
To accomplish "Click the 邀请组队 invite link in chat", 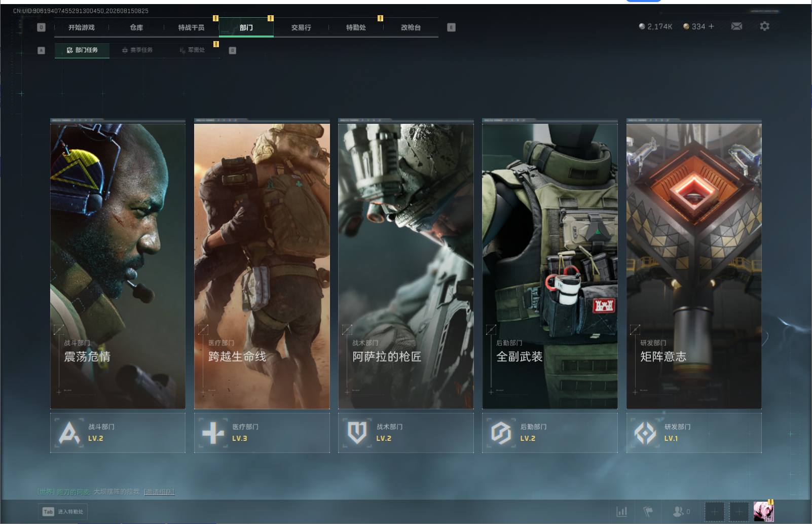I will (159, 492).
